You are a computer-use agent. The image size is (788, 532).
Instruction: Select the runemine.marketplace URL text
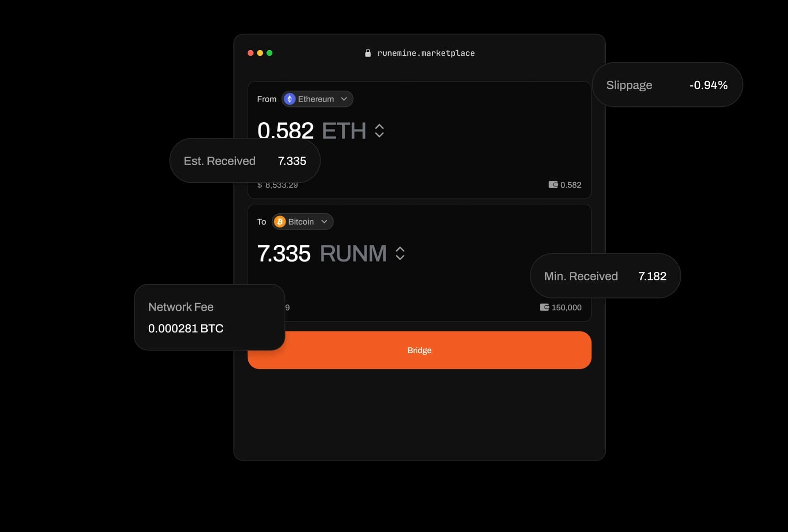[426, 53]
